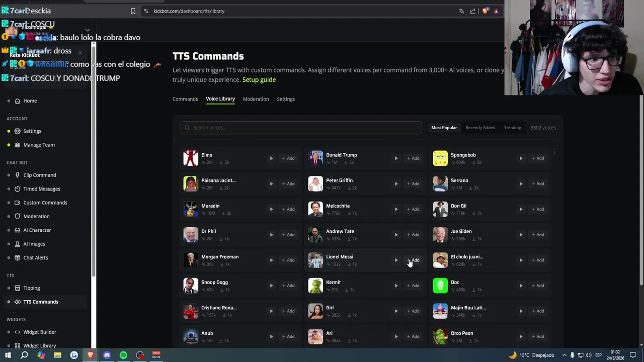Open Timed Messages in the sidebar

pos(42,189)
